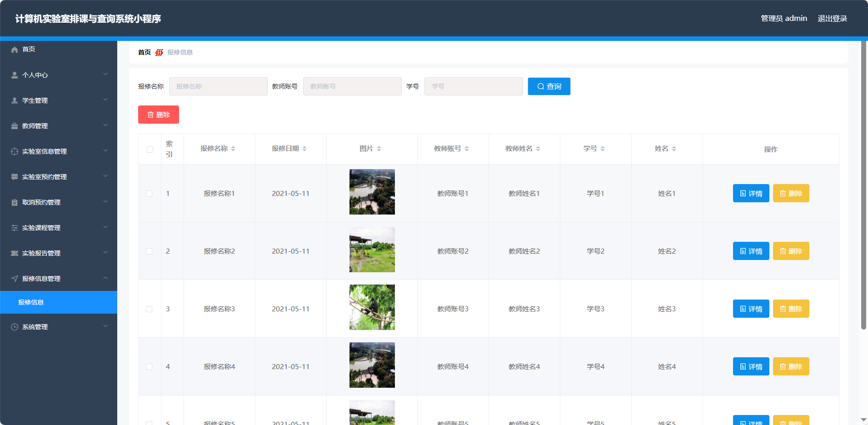
Task: Sort by 姓名 column arrows
Action: coord(674,149)
